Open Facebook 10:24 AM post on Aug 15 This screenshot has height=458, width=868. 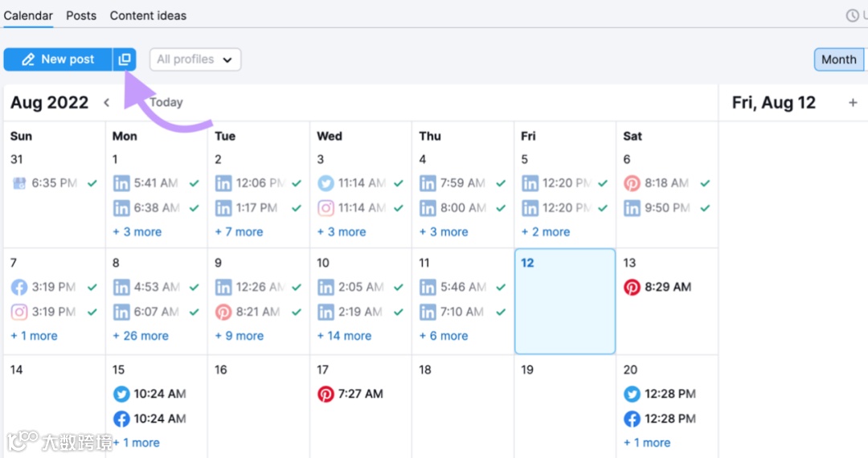point(149,419)
